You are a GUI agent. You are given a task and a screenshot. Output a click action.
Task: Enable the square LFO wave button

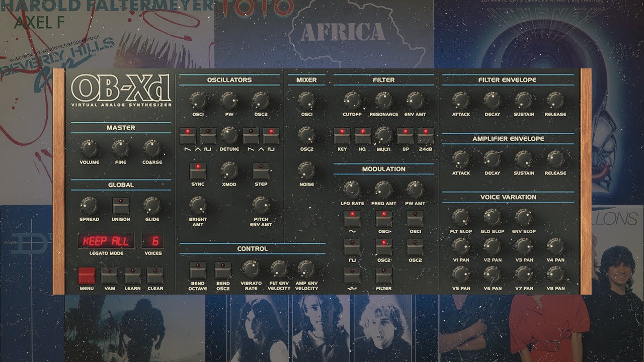[x=352, y=247]
